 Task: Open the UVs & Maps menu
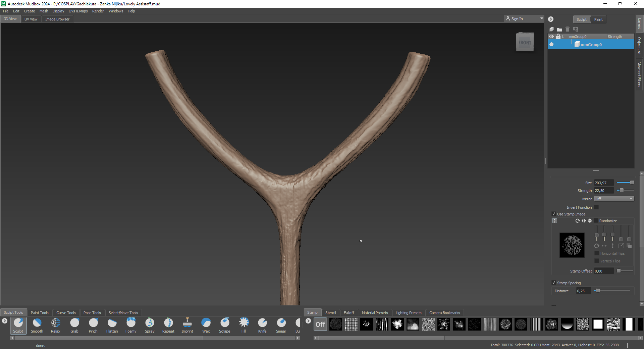tap(78, 11)
